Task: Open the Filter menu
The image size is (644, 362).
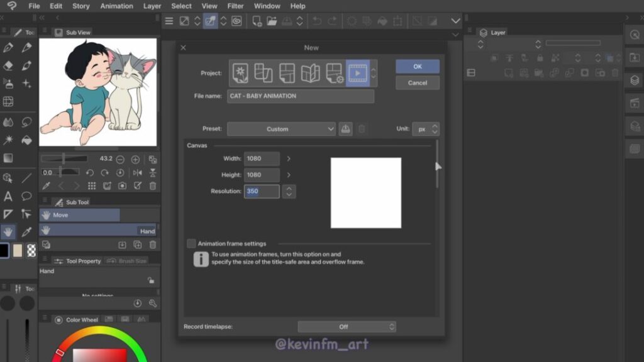Action: [235, 6]
